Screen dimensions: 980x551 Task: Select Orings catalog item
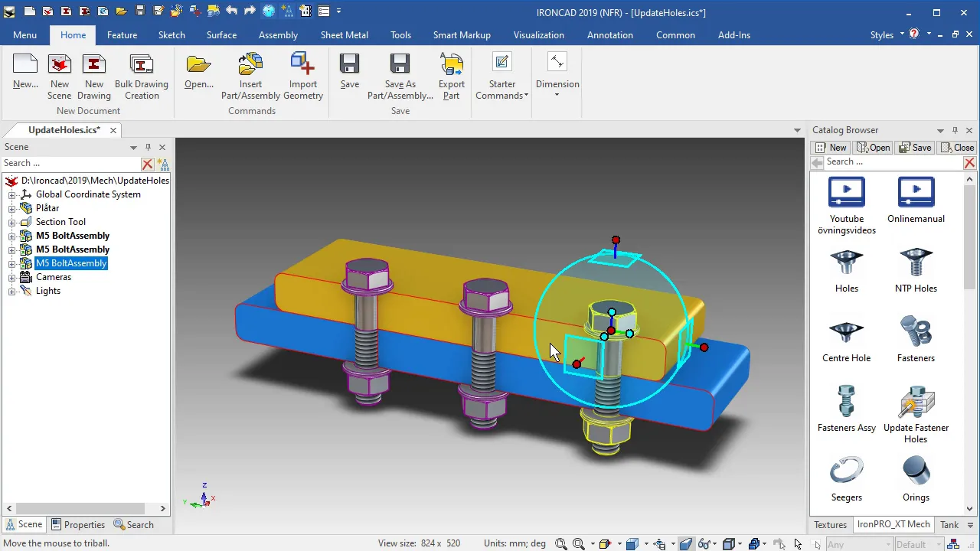coord(916,480)
